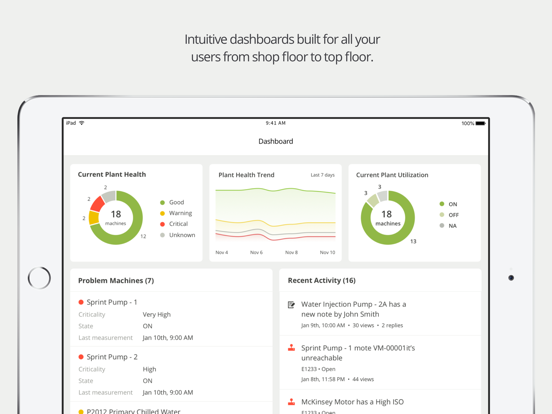Viewport: 552px width, 414px height.
Task: Click the red status dot for Sprint Pump - 1
Action: coord(81,302)
